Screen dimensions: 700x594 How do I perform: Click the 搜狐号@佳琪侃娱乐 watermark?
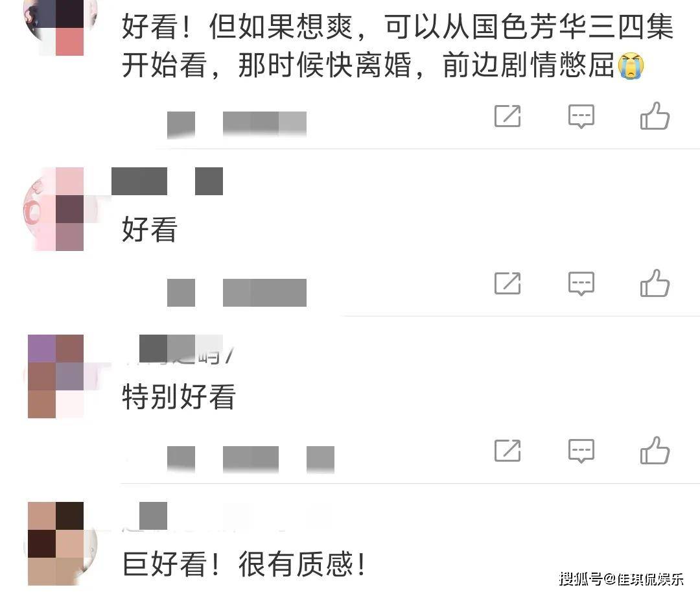(x=621, y=579)
